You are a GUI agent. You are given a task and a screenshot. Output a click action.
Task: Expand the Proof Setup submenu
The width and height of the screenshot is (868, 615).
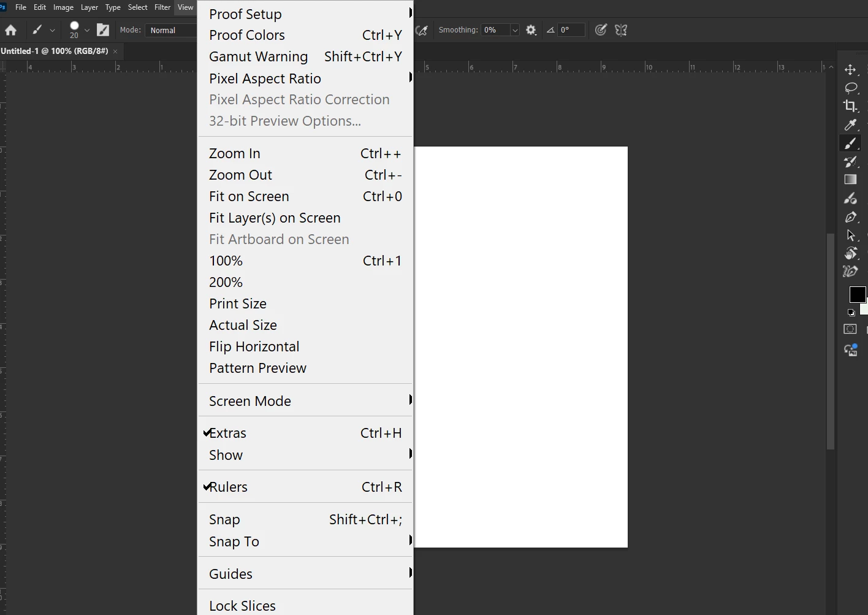click(x=305, y=13)
